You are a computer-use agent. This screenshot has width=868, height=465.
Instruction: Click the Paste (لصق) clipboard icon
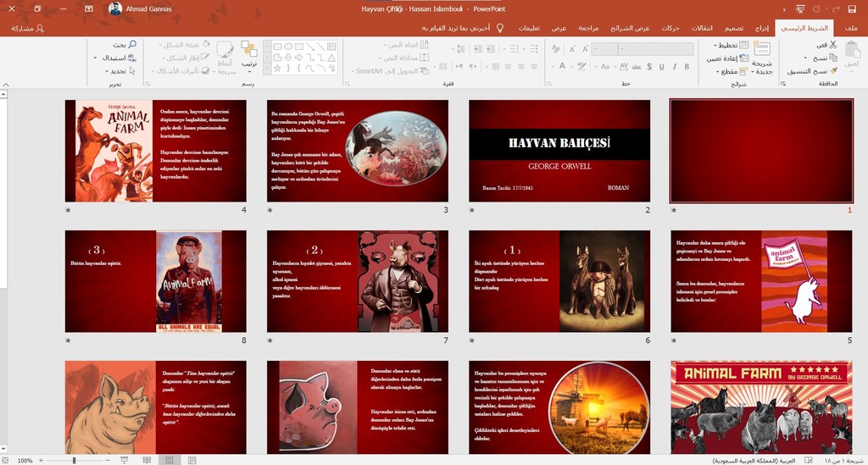(853, 51)
